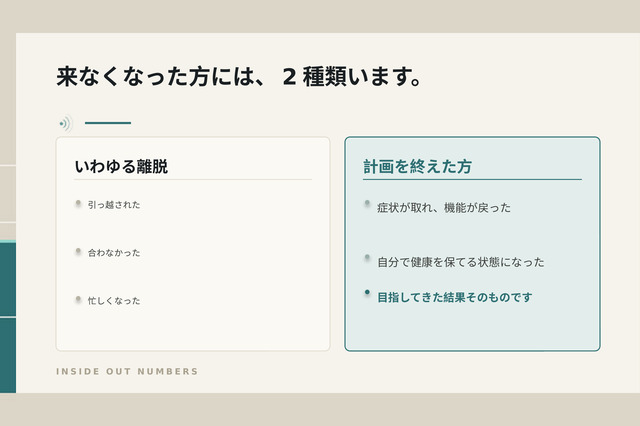Select the short teal accent line
This screenshot has width=640, height=426.
point(108,122)
